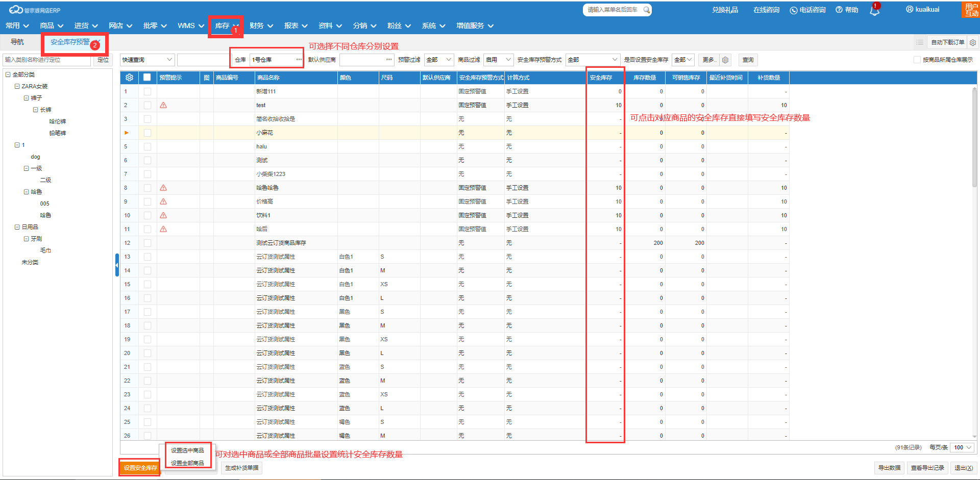Open the WMS menu
980x480 pixels.
click(191, 26)
